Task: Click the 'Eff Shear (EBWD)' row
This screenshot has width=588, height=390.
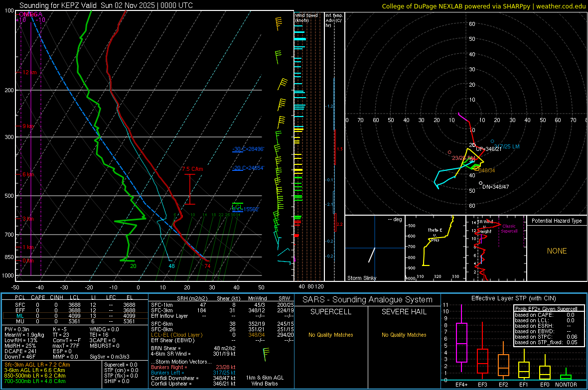Action: pyautogui.click(x=222, y=341)
